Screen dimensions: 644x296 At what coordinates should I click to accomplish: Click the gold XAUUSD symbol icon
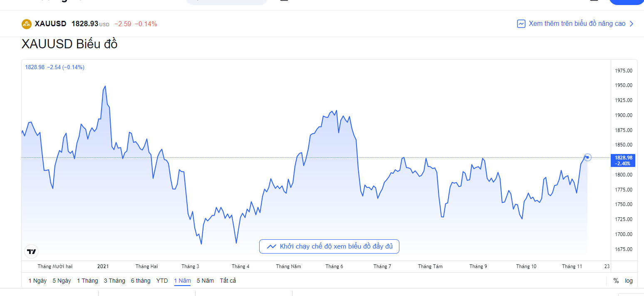[27, 24]
